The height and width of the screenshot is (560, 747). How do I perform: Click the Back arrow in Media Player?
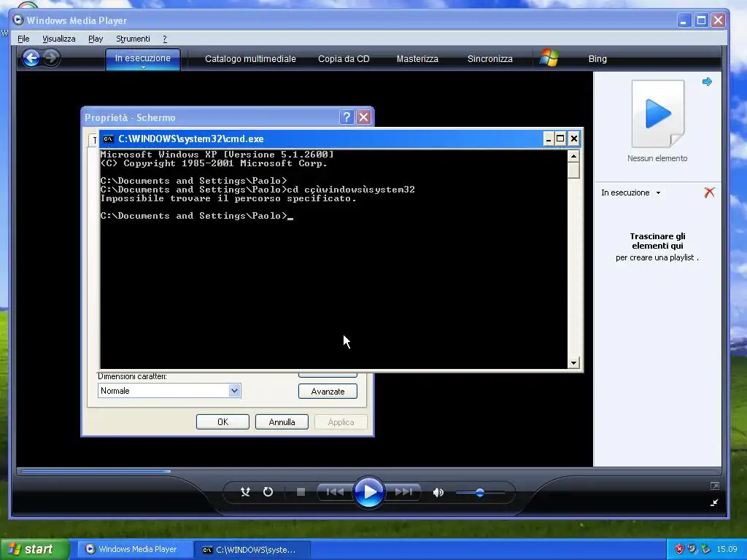coord(31,58)
